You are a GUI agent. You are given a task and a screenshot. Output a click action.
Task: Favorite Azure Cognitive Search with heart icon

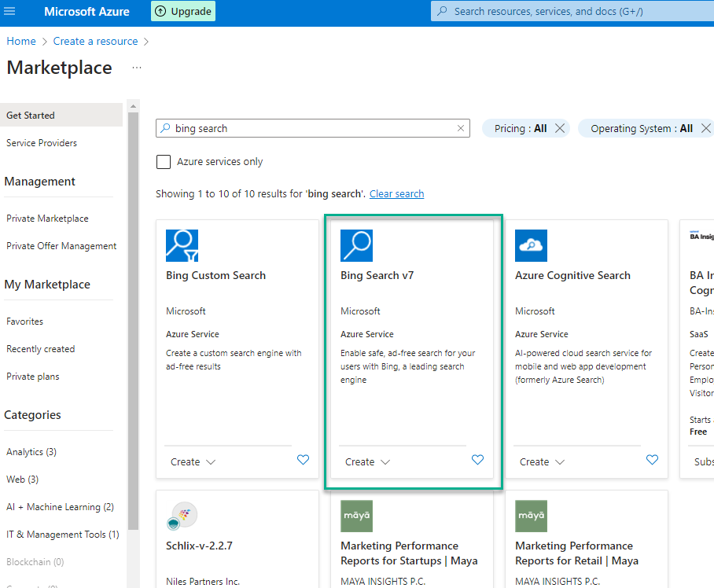652,460
